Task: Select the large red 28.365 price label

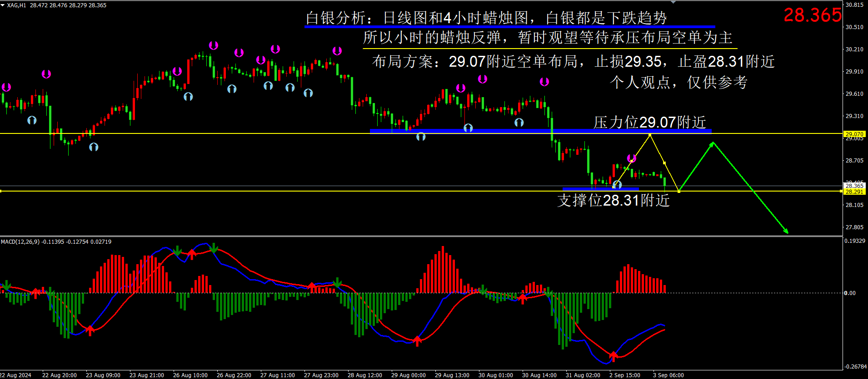Action: click(x=813, y=15)
